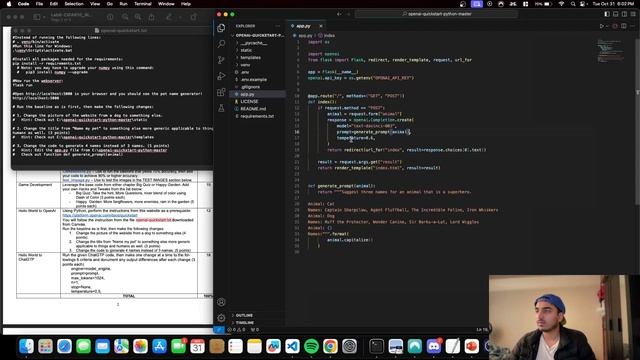Click the editor vertical scrollbar

click(x=637, y=122)
